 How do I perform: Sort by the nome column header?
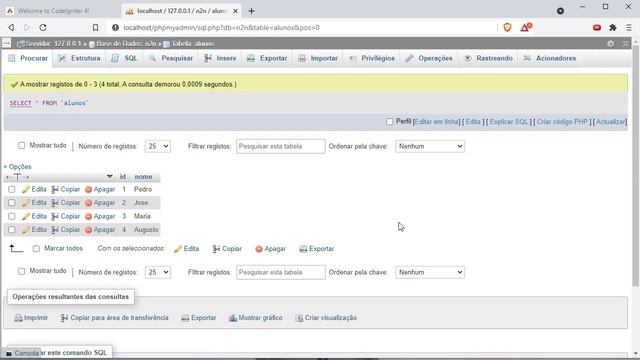(143, 177)
